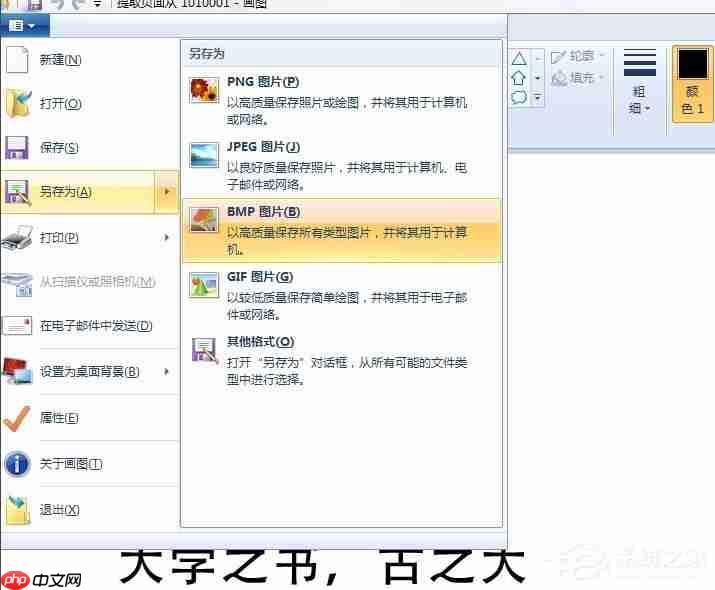The height and width of the screenshot is (590, 715).
Task: Click the Save (保存) floppy disk icon
Action: (17, 147)
